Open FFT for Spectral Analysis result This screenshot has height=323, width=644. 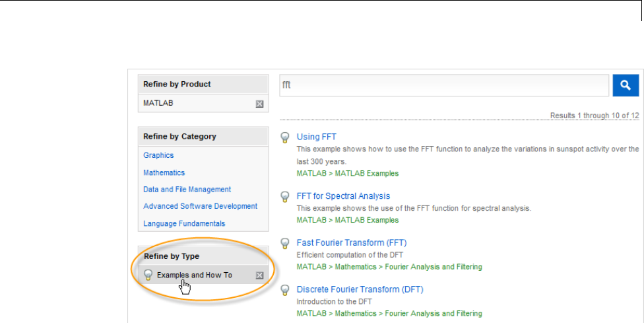coord(343,196)
